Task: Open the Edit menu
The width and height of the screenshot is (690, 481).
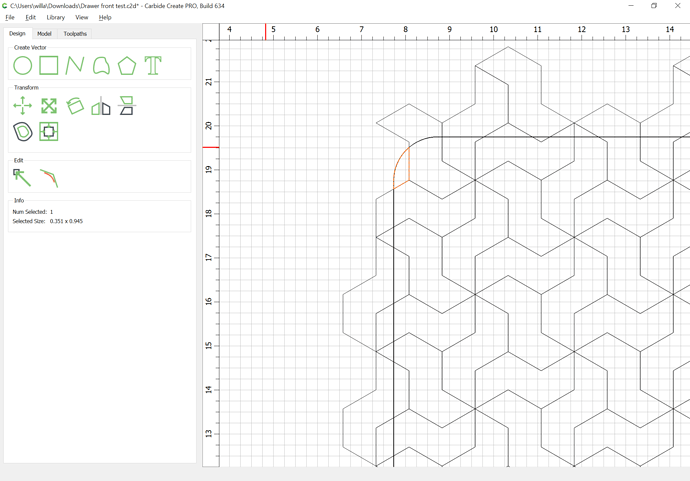Action: (x=30, y=17)
